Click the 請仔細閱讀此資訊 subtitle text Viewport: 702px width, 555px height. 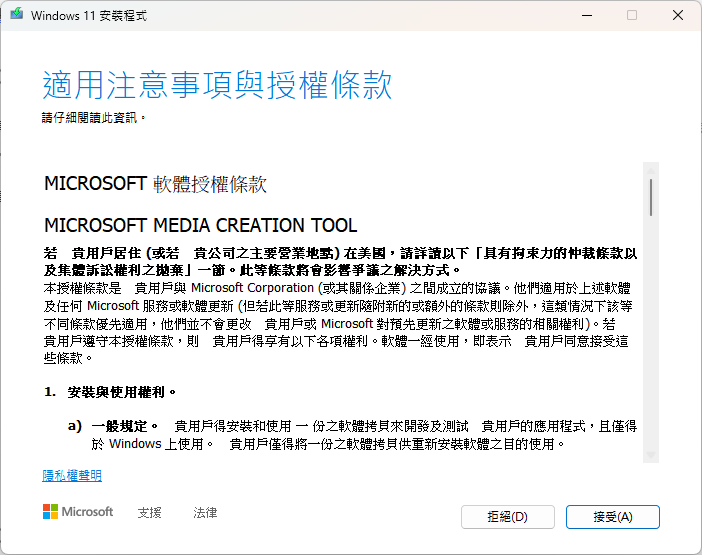coord(93,118)
